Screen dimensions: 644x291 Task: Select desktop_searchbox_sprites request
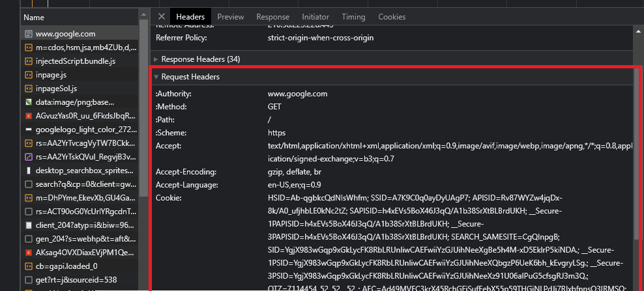[80, 171]
